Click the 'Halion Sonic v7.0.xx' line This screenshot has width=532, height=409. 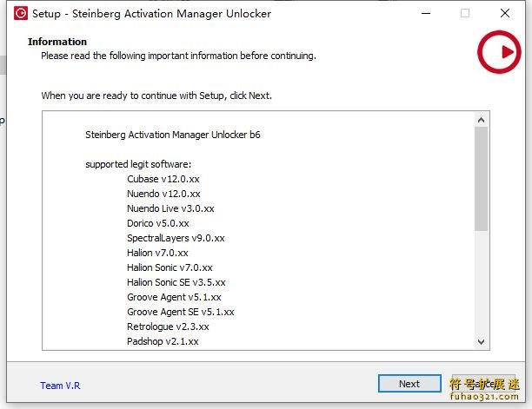tap(170, 267)
